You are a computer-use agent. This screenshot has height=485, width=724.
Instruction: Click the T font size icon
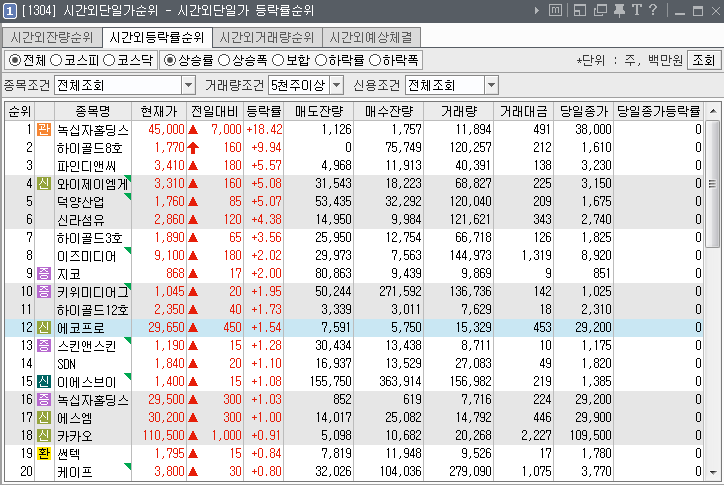tap(637, 10)
